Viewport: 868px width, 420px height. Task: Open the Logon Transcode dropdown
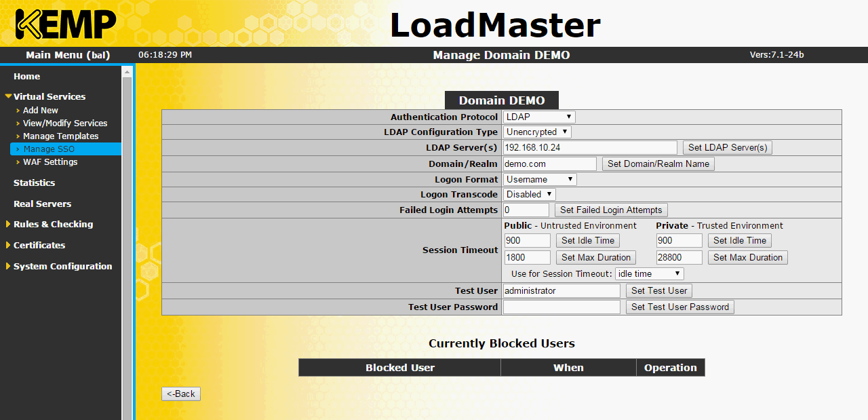pos(529,194)
